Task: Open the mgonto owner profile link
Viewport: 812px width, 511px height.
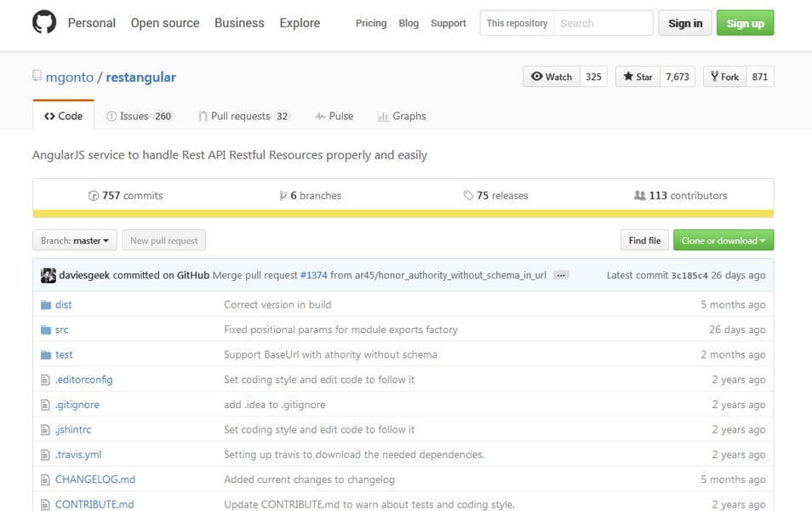Action: pos(70,78)
